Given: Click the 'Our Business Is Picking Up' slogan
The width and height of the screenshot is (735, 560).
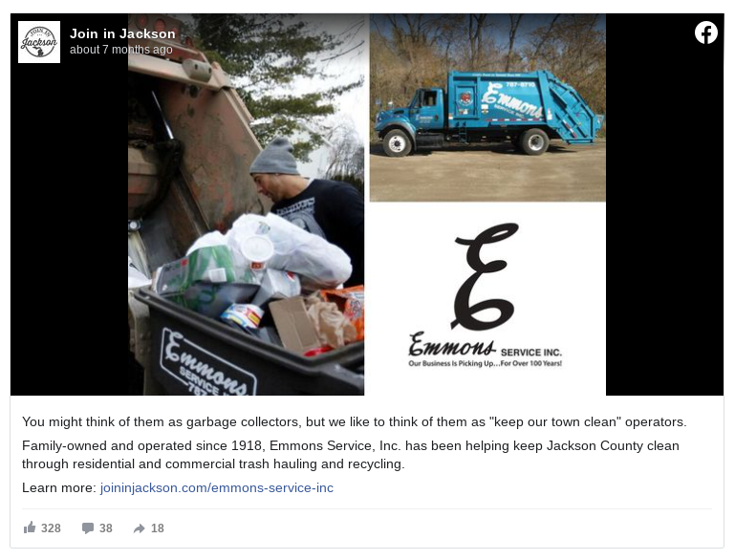Looking at the screenshot, I should (486, 364).
